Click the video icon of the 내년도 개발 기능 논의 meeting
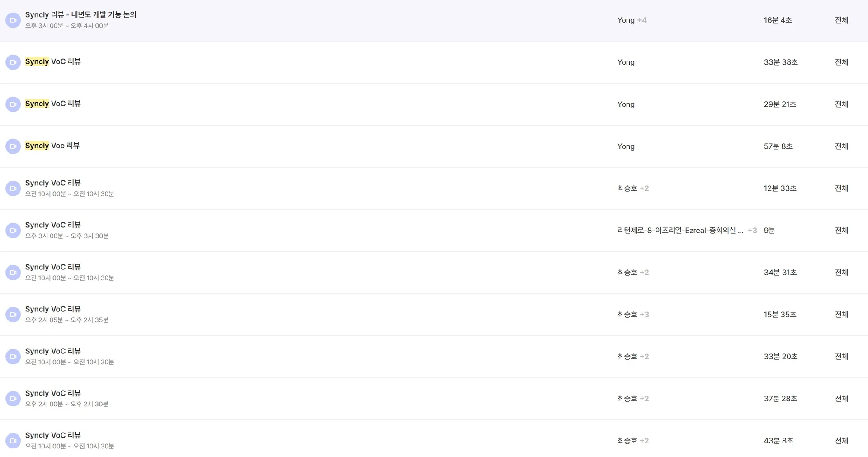This screenshot has height=457, width=868. point(13,20)
